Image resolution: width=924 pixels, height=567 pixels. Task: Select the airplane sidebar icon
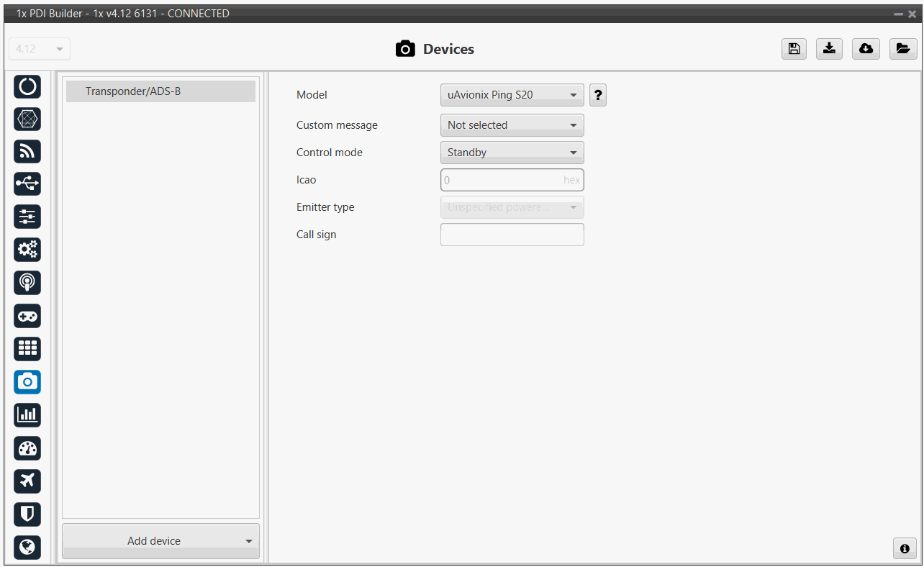pos(27,481)
